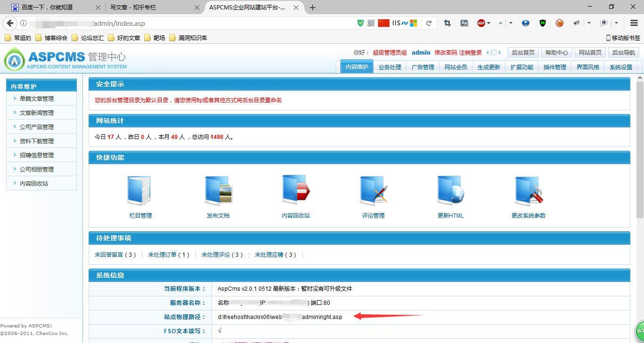Expand the 文章新闻管理 sidebar item
The image size is (644, 343).
(41, 113)
